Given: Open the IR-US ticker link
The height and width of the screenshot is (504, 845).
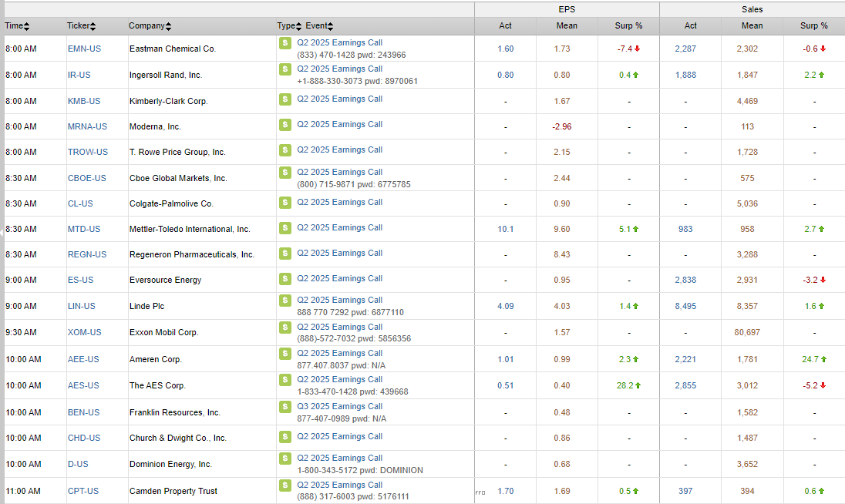Looking at the screenshot, I should pyautogui.click(x=79, y=75).
